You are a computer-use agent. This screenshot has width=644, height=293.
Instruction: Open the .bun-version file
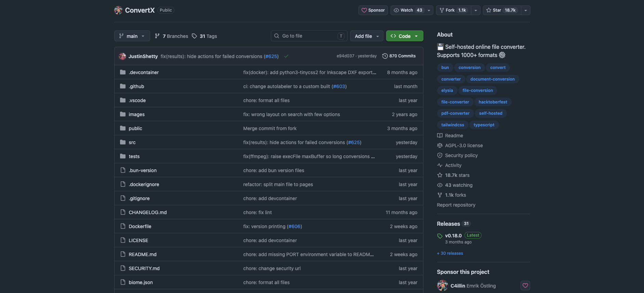coord(143,170)
